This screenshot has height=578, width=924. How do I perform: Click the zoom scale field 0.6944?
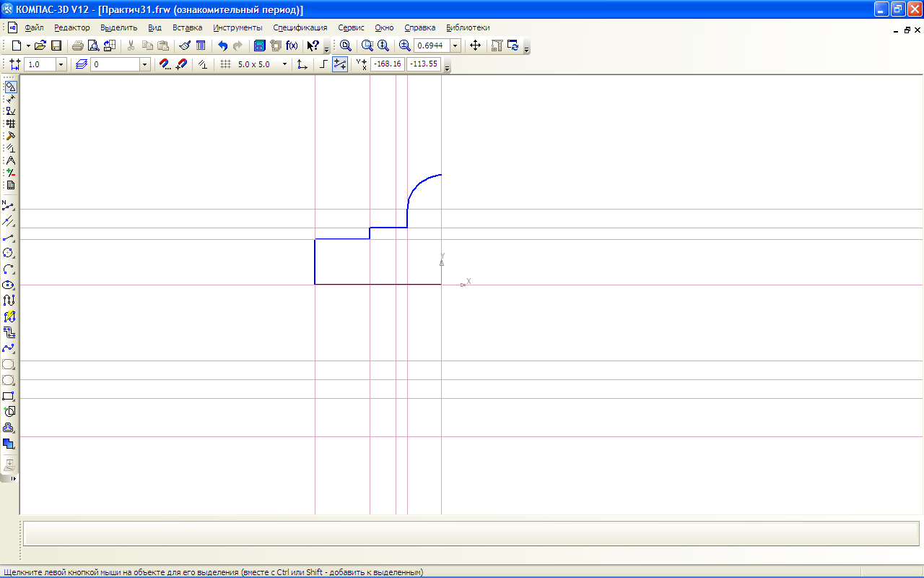[432, 46]
